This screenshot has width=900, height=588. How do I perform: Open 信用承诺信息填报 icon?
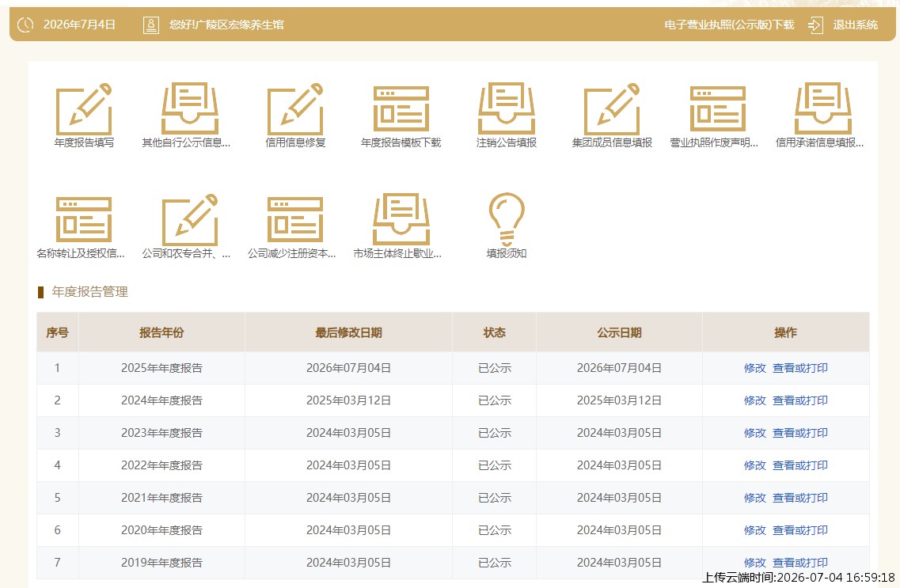[823, 109]
